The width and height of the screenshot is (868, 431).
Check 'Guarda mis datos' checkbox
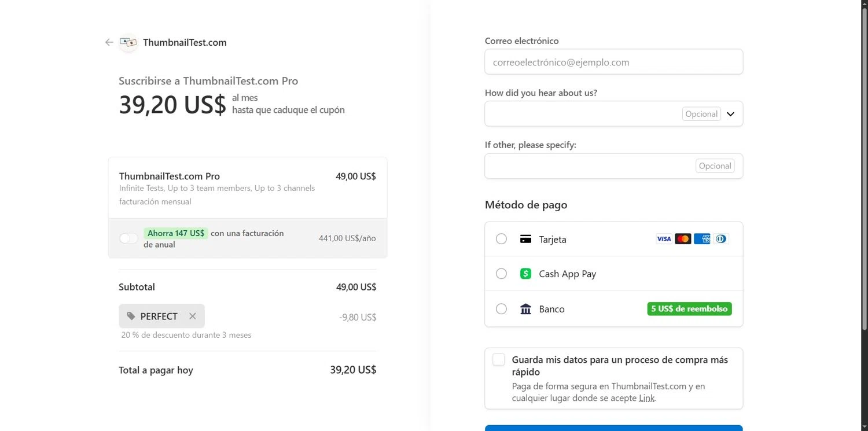499,360
